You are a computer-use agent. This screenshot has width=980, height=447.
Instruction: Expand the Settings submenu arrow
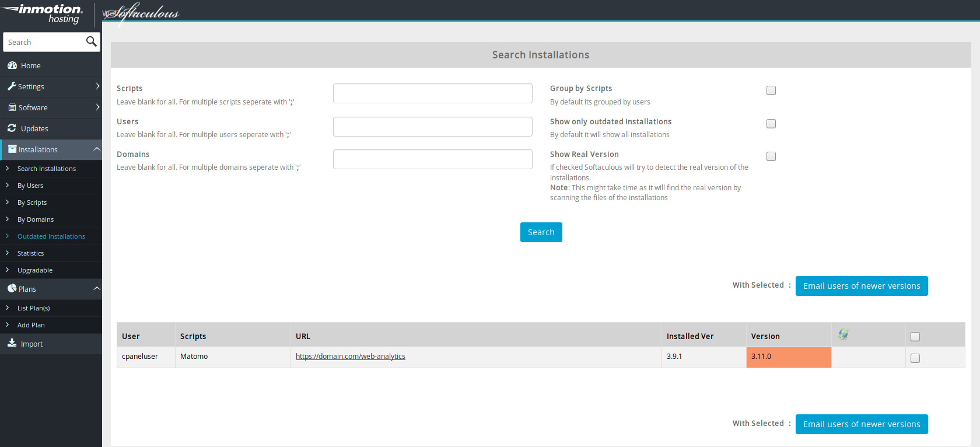pyautogui.click(x=97, y=86)
